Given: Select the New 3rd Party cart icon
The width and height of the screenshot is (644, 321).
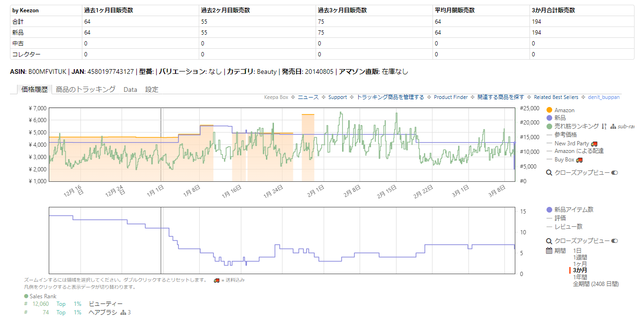Looking at the screenshot, I should [594, 144].
